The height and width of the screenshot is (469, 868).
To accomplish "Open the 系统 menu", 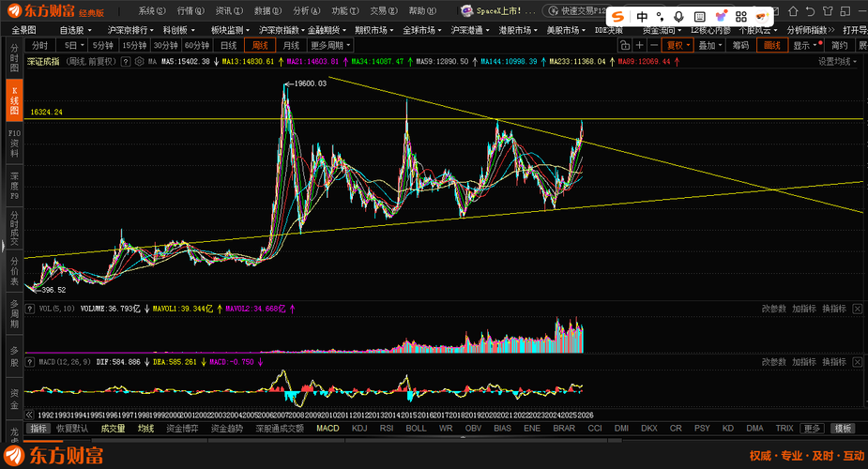I will tap(152, 11).
